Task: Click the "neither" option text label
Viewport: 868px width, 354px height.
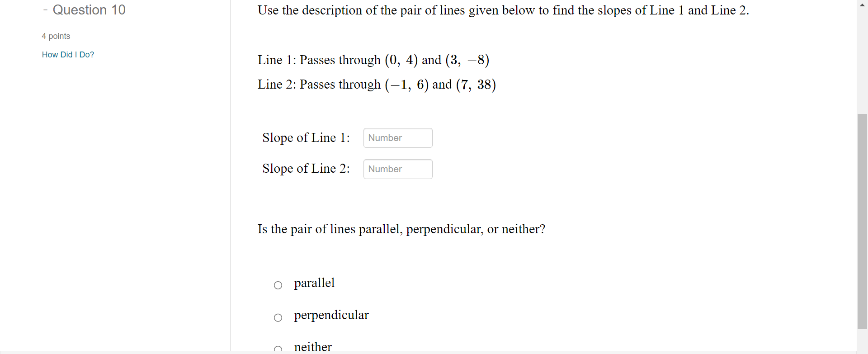Action: point(313,346)
